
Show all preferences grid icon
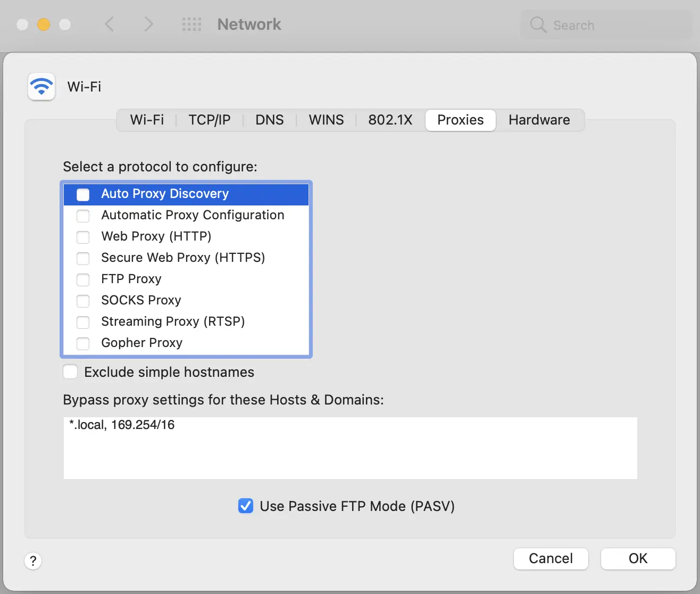click(x=191, y=24)
